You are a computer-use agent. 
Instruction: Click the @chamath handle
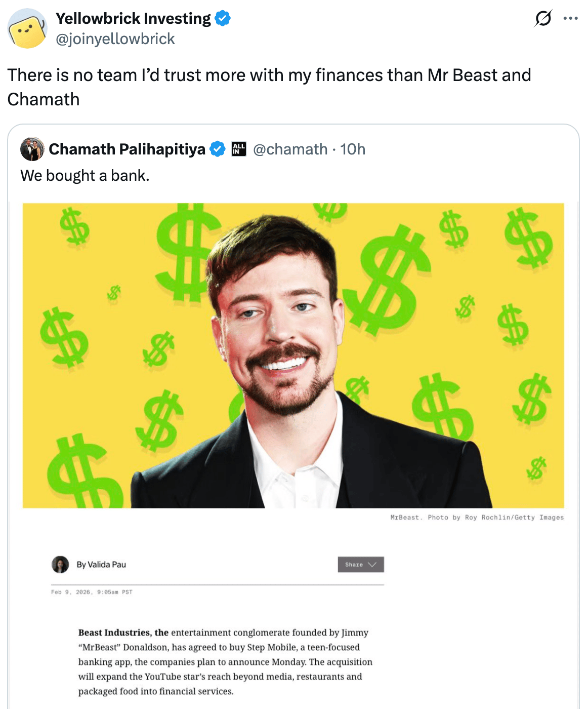pos(290,149)
